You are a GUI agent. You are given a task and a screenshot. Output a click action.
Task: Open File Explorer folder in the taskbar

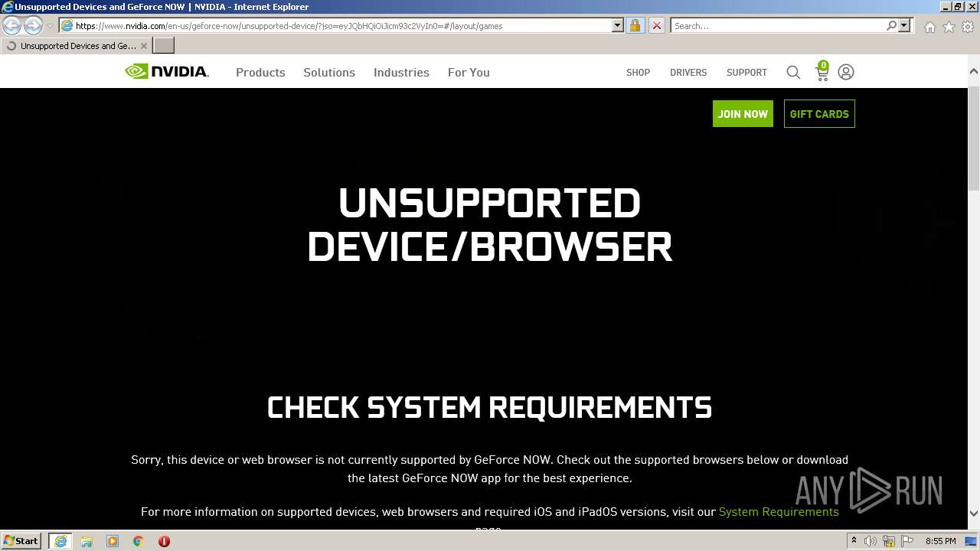[x=87, y=541]
